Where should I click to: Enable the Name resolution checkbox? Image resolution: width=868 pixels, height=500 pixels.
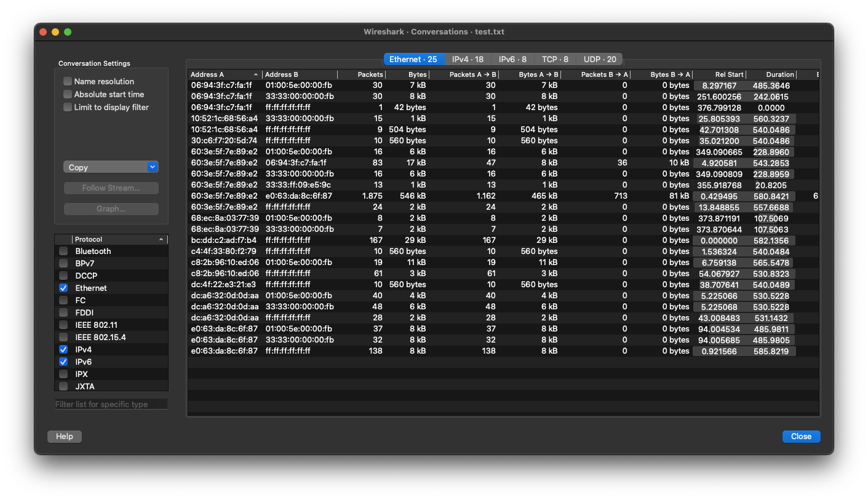tap(68, 81)
